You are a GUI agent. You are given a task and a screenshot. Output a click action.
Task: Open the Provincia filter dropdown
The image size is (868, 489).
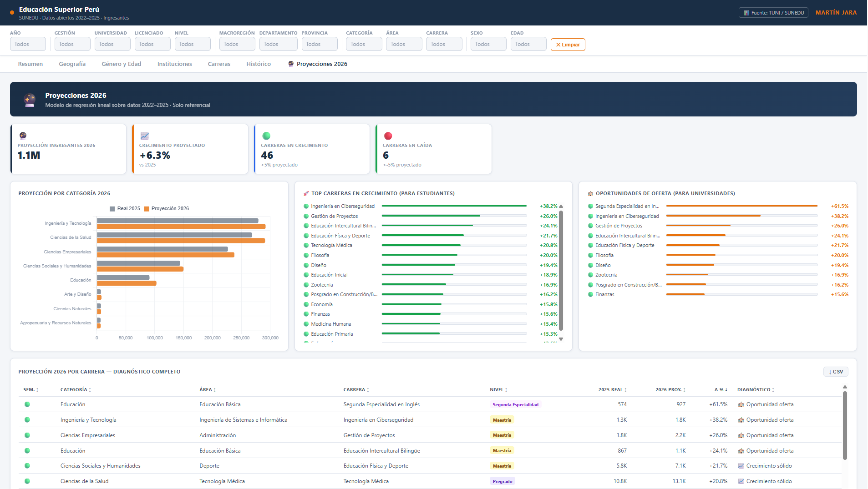coord(320,44)
